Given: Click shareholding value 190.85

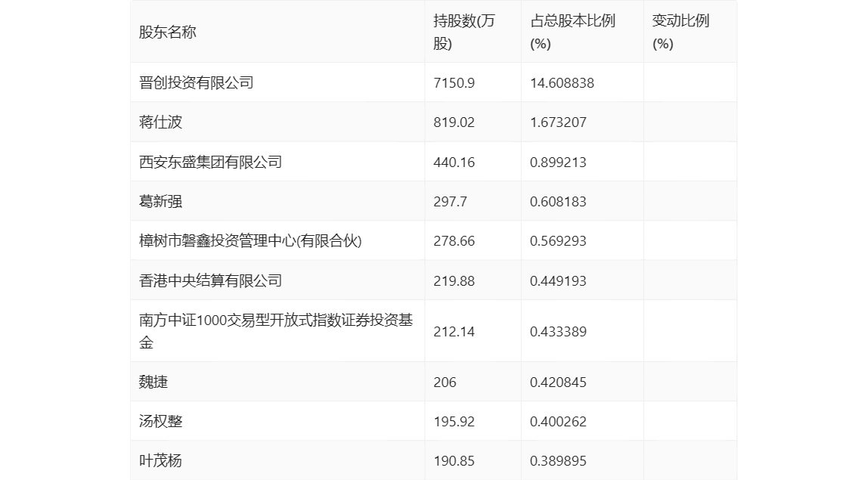Looking at the screenshot, I should [454, 460].
